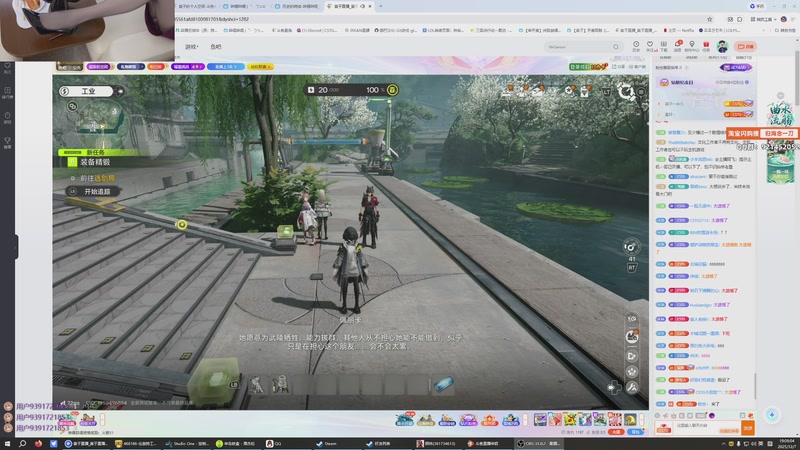Click the in-game wrench tool icon

[632, 387]
